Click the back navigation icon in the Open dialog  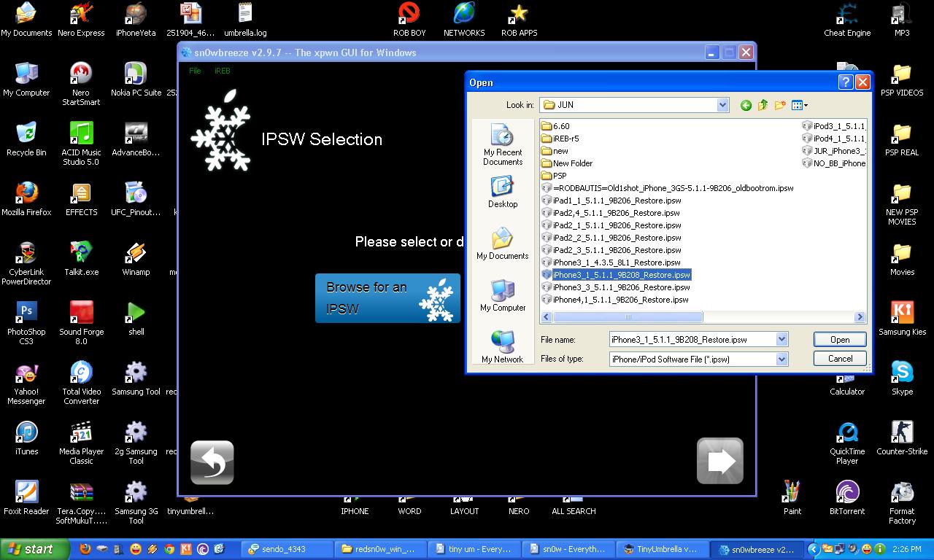746,105
